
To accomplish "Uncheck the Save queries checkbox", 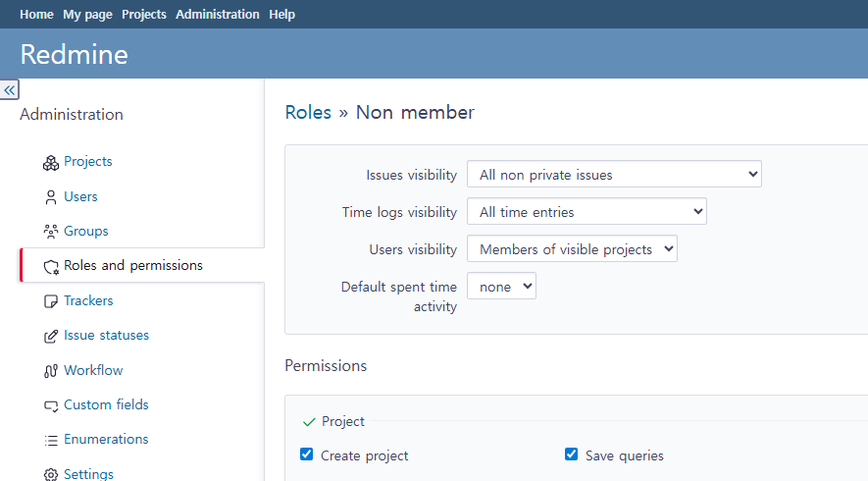I will (x=572, y=454).
